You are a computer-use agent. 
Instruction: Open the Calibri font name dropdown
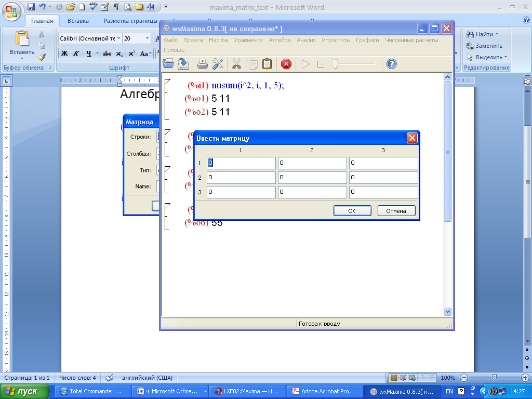[119, 38]
